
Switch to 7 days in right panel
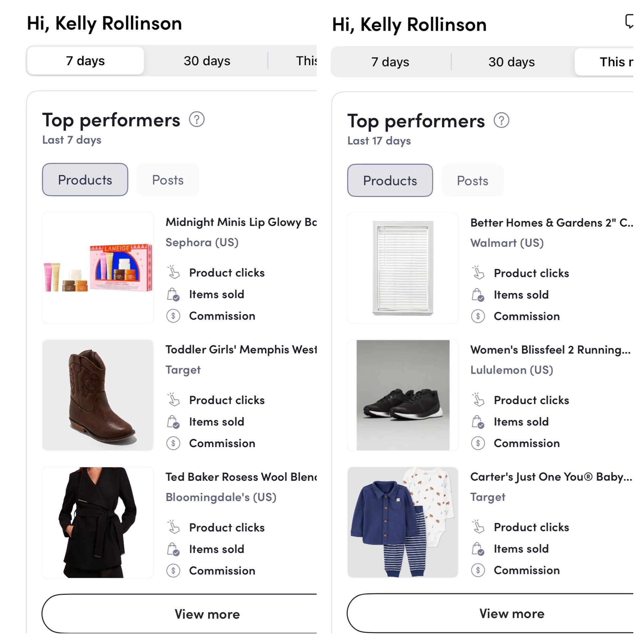coord(390,62)
